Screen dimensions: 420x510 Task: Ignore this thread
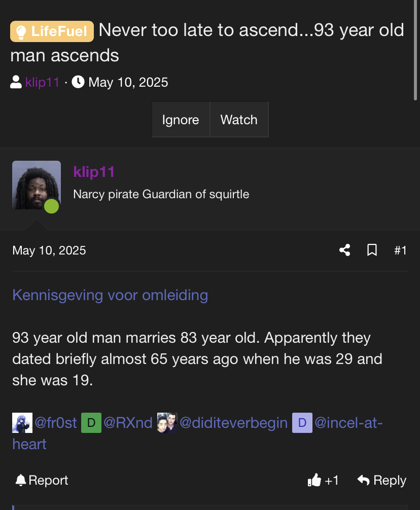coord(181,120)
